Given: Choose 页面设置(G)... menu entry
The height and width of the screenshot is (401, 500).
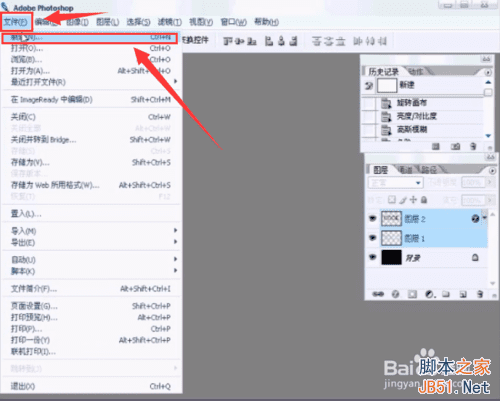Looking at the screenshot, I should (91, 306).
